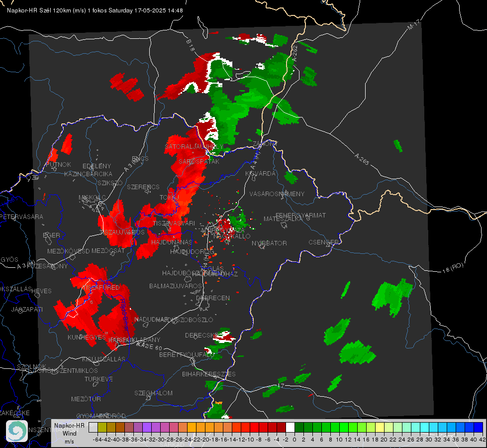
Task: Select the NAGYKALLO label
Action: (232, 236)
